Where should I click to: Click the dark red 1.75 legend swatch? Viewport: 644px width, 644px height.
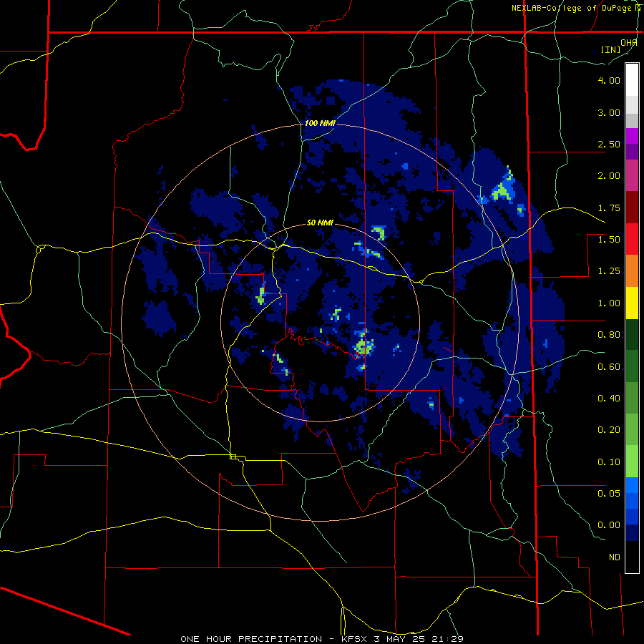point(632,208)
